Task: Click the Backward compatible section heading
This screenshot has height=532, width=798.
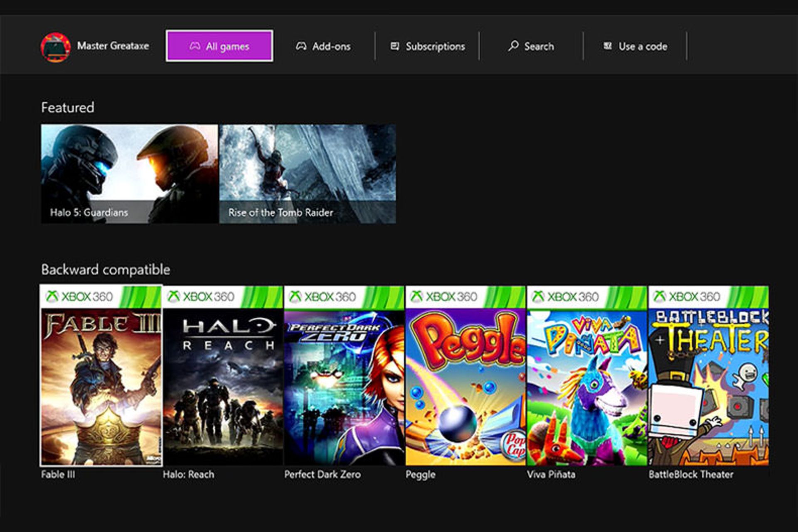Action: pyautogui.click(x=106, y=270)
